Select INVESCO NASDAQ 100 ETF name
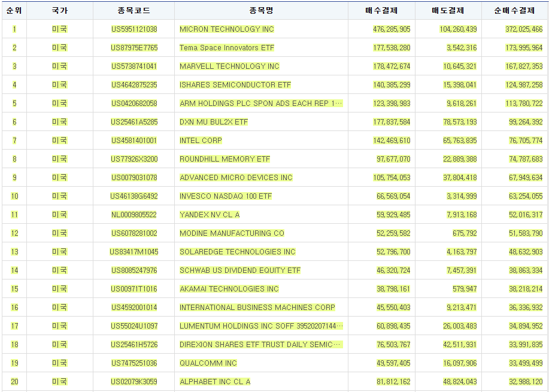This screenshot has height=392, width=549. 226,196
